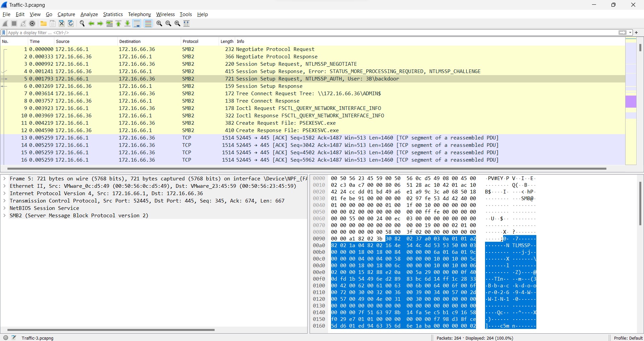Image resolution: width=644 pixels, height=341 pixels.
Task: Click the Resize columns toolbar icon
Action: click(x=187, y=23)
